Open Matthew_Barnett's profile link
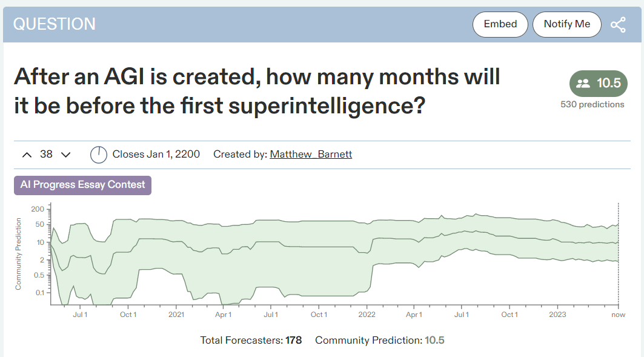644x357 pixels. point(311,154)
